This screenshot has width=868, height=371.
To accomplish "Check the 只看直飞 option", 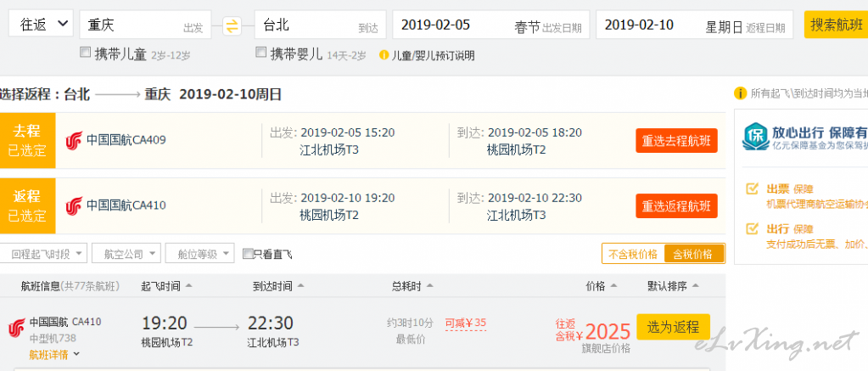I will (248, 254).
